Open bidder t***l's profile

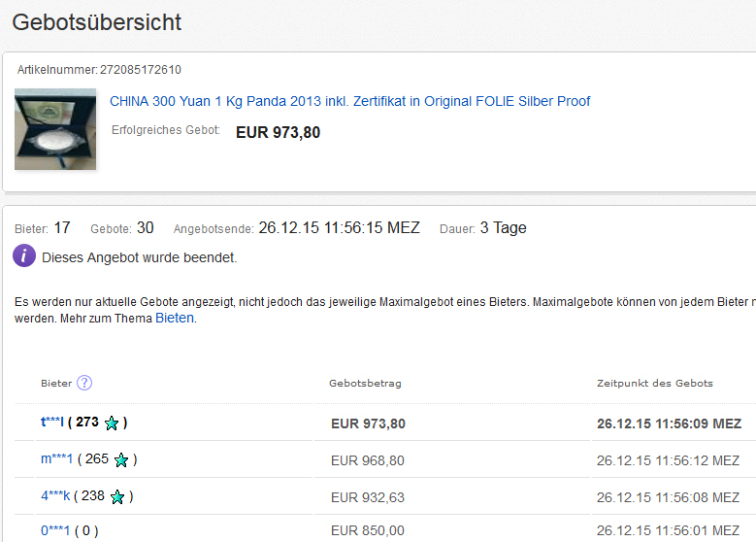point(51,423)
